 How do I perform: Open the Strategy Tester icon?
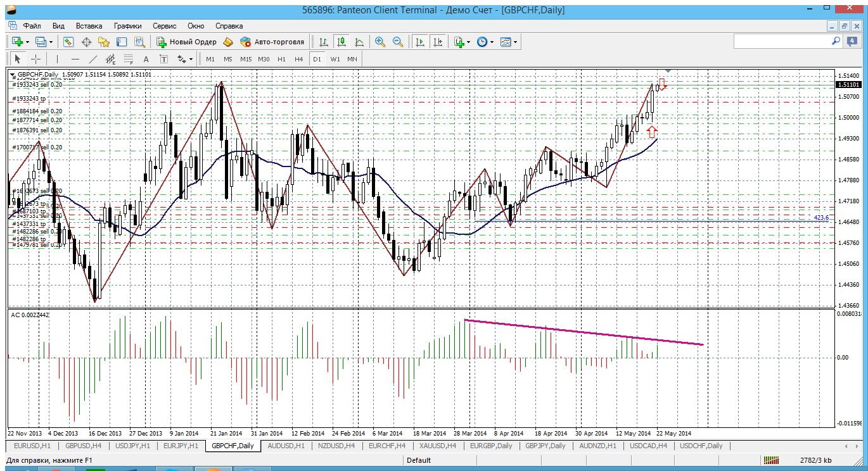click(139, 42)
